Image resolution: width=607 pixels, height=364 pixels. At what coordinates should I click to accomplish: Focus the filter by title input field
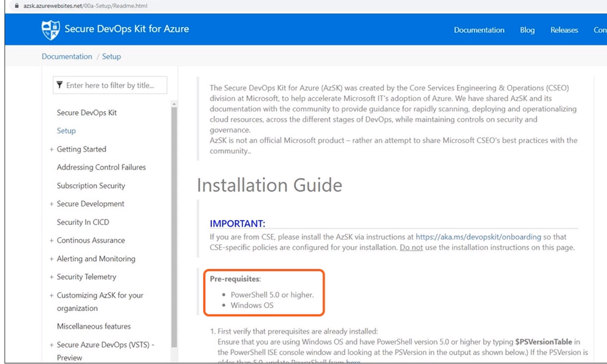pos(110,85)
